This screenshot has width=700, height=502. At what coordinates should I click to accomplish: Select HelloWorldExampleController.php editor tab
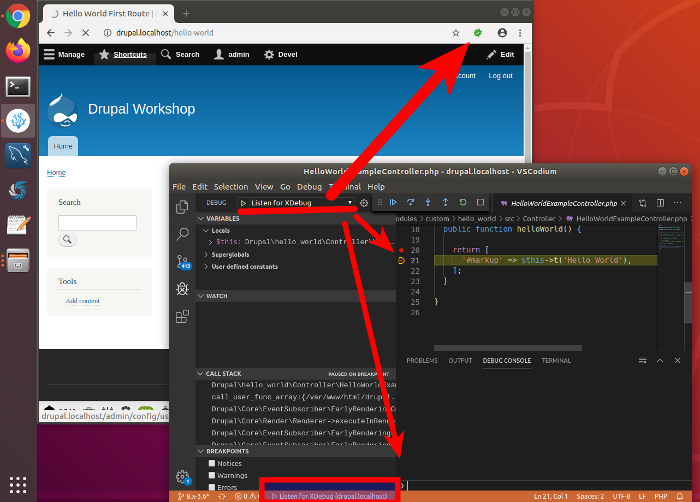click(563, 203)
